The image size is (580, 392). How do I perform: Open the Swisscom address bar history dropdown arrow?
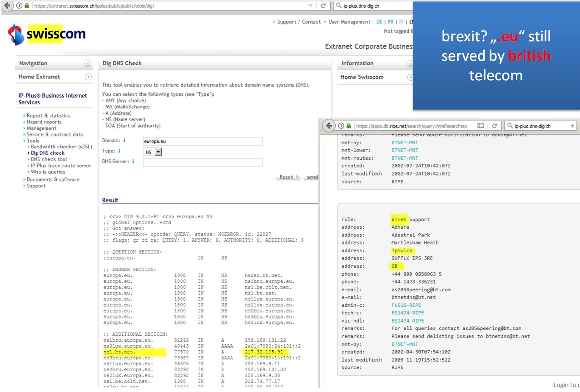(310, 6)
